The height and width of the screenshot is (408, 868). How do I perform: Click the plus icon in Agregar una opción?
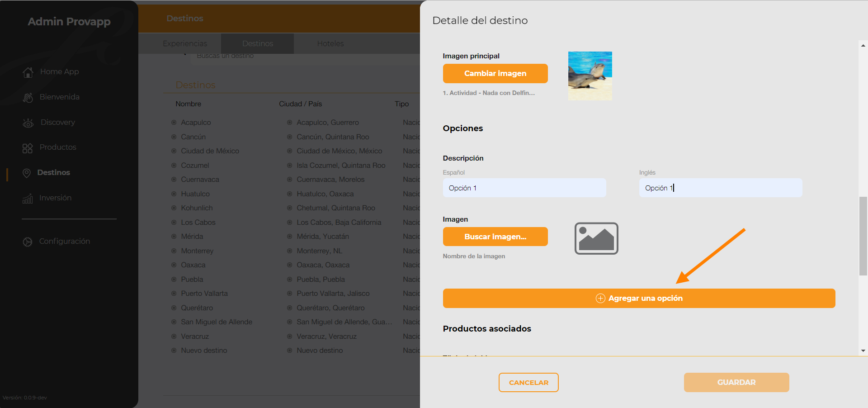(600, 298)
